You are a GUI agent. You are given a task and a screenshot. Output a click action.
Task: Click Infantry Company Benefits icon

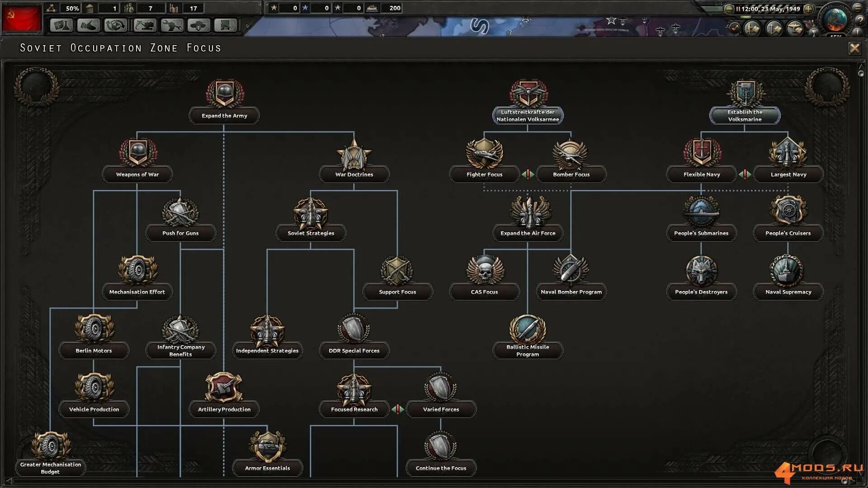click(x=180, y=328)
